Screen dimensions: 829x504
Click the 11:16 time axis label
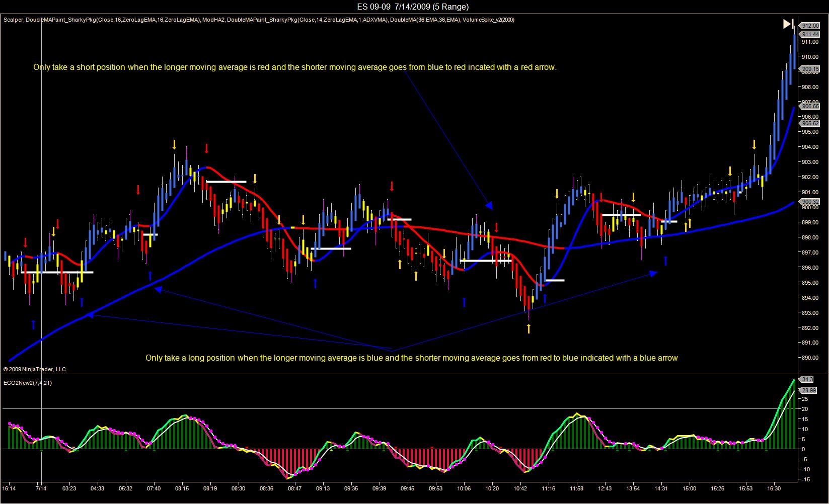pyautogui.click(x=549, y=488)
